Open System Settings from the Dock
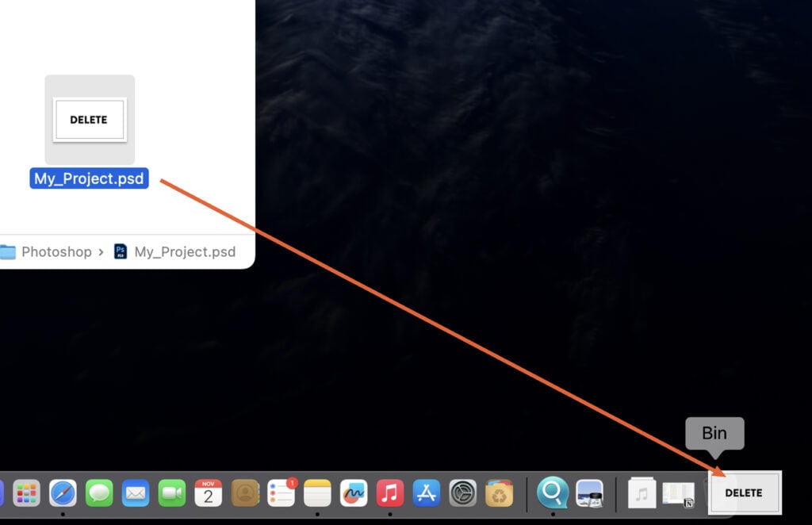This screenshot has width=812, height=525. [x=462, y=493]
